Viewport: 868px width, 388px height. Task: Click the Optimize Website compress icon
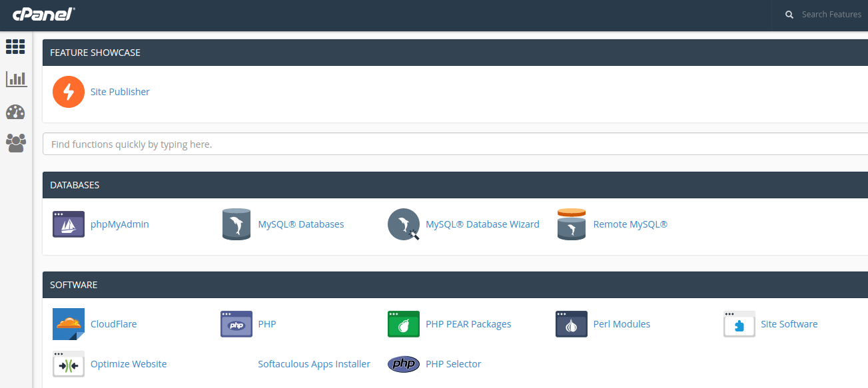click(69, 364)
